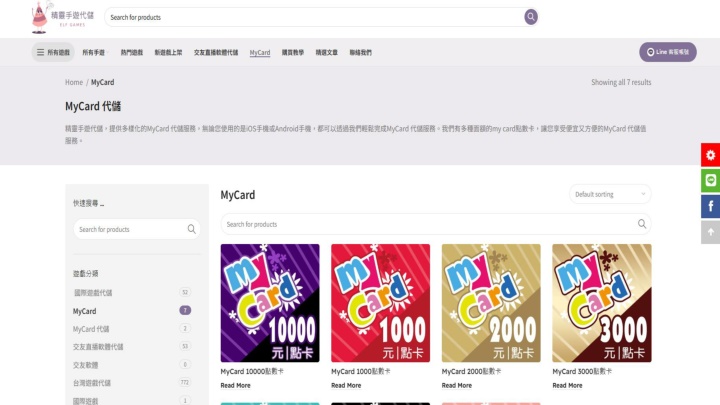Image resolution: width=720 pixels, height=405 pixels.
Task: Open the Default sorting dropdown
Action: (x=610, y=194)
